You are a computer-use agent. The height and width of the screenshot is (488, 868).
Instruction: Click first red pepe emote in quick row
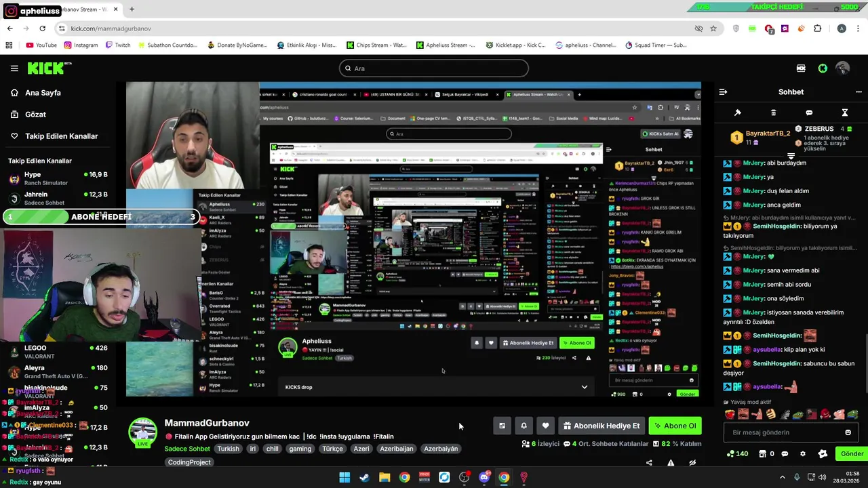tap(730, 414)
